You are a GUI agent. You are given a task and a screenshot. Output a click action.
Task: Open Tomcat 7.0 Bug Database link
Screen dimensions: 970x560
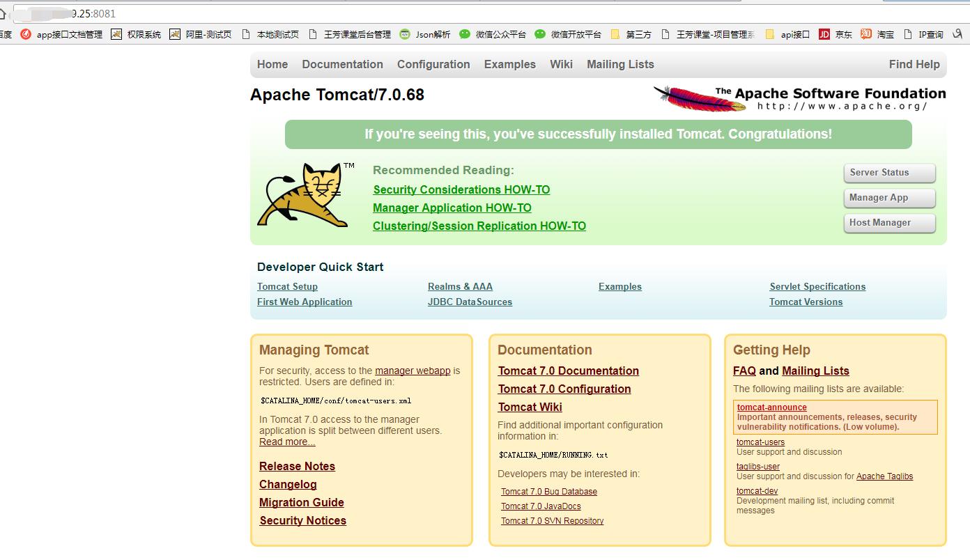click(x=549, y=492)
